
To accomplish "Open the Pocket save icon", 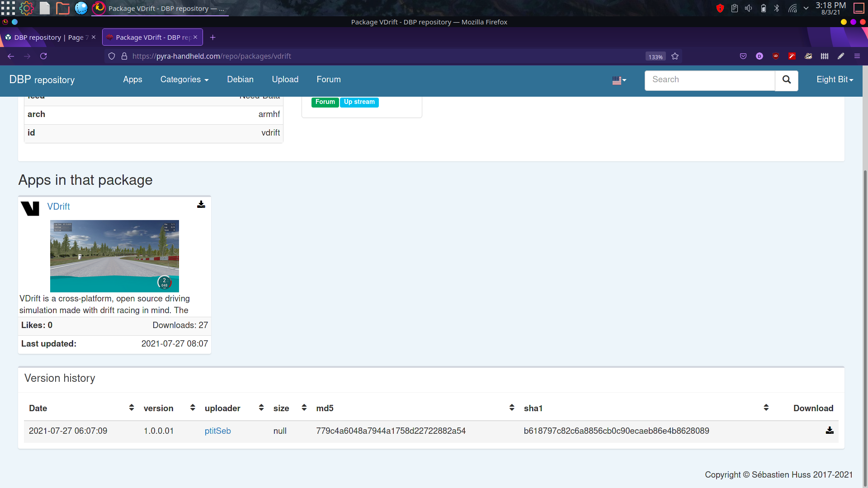I will click(743, 56).
